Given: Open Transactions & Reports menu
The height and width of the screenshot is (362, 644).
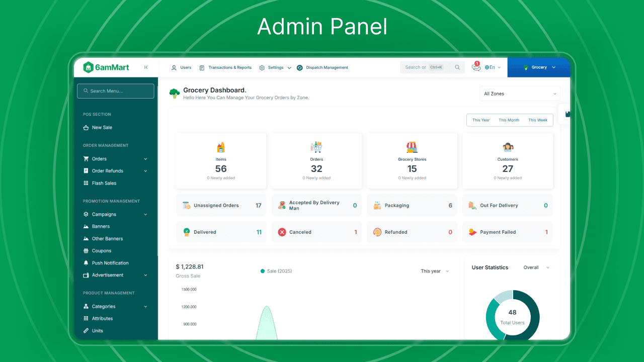Looking at the screenshot, I should click(x=225, y=67).
